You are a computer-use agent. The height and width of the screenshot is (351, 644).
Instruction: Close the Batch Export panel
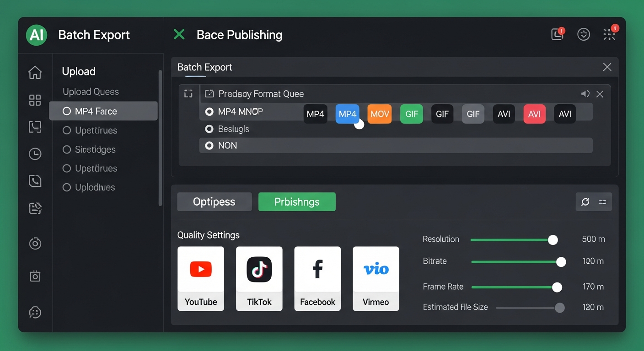tap(607, 67)
